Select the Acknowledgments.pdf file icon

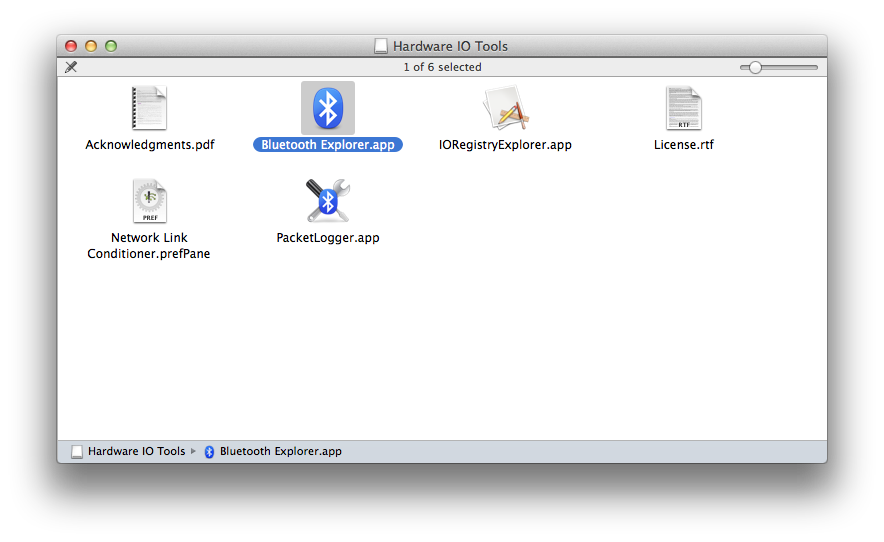point(149,108)
